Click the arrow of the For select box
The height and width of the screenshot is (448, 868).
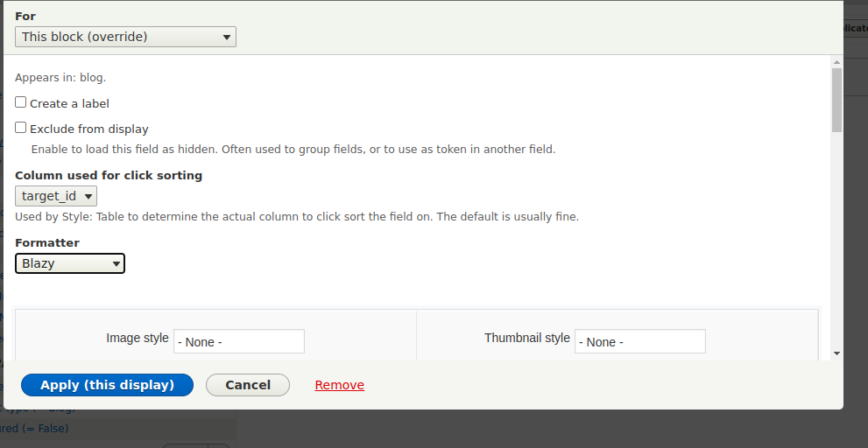pos(226,37)
